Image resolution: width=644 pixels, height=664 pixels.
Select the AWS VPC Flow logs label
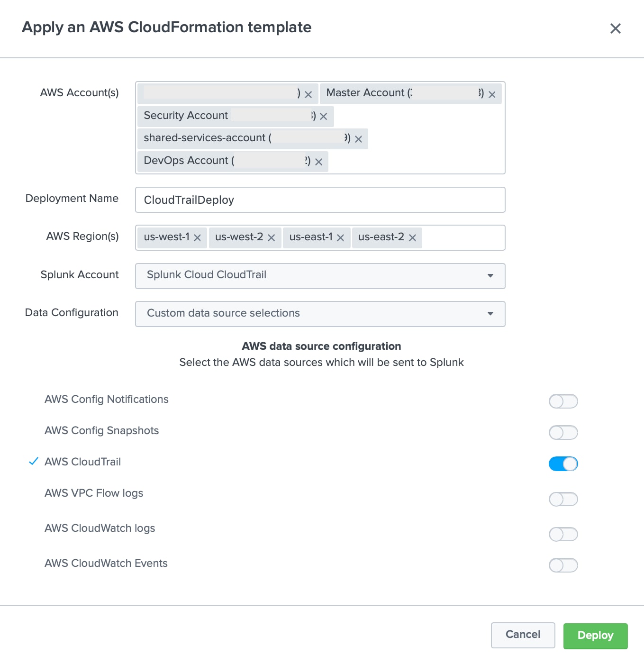(x=94, y=493)
